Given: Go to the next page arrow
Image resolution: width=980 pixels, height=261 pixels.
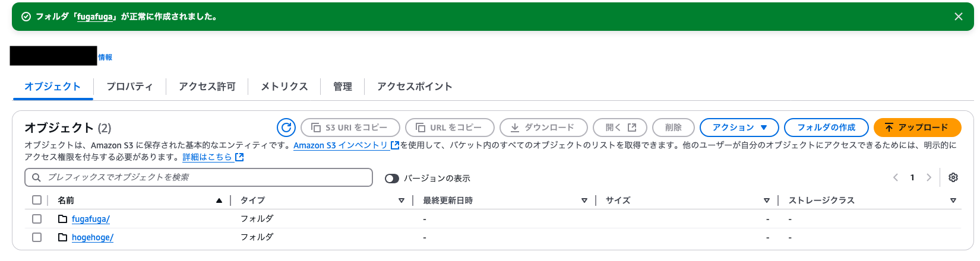Looking at the screenshot, I should point(929,177).
